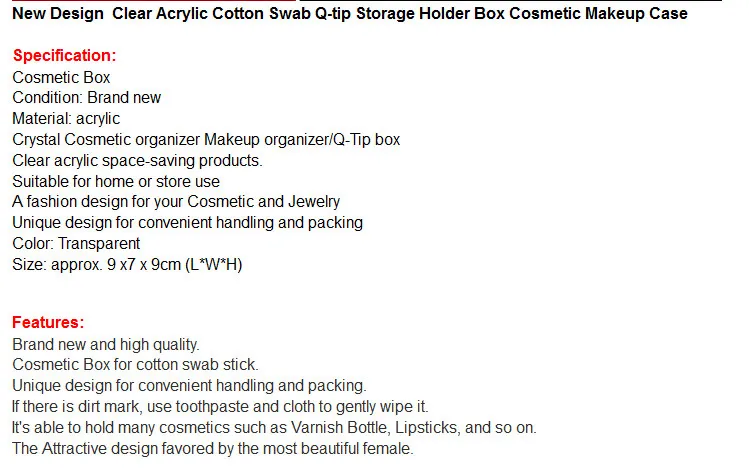
Task: Click the 'Crystal Cosmetic organizer' line
Action: pyautogui.click(x=206, y=139)
